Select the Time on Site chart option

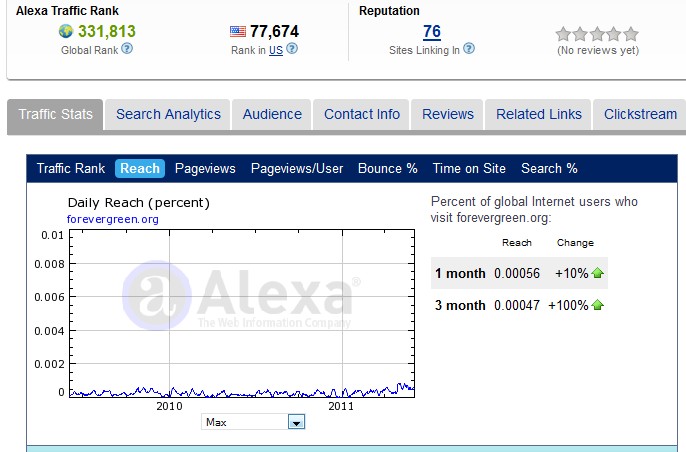(x=469, y=168)
